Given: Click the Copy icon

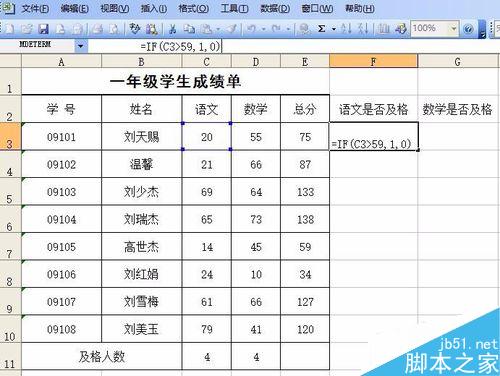Looking at the screenshot, I should [x=190, y=29].
